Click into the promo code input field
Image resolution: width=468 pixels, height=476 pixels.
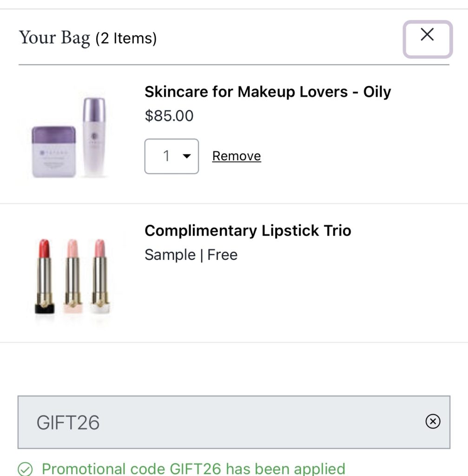223,422
